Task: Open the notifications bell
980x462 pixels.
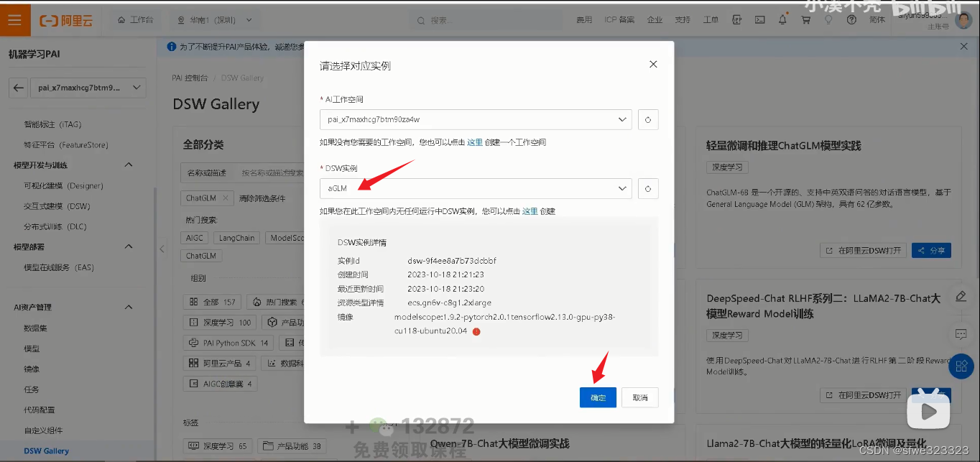Action: click(782, 20)
